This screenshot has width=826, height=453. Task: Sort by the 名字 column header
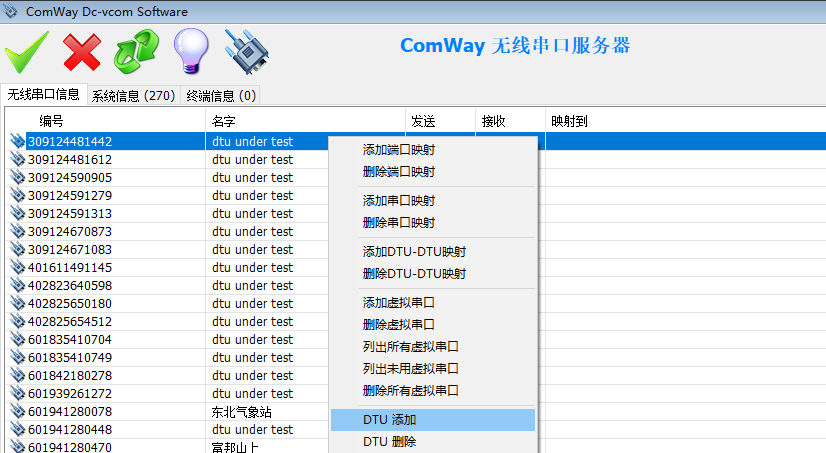click(306, 121)
